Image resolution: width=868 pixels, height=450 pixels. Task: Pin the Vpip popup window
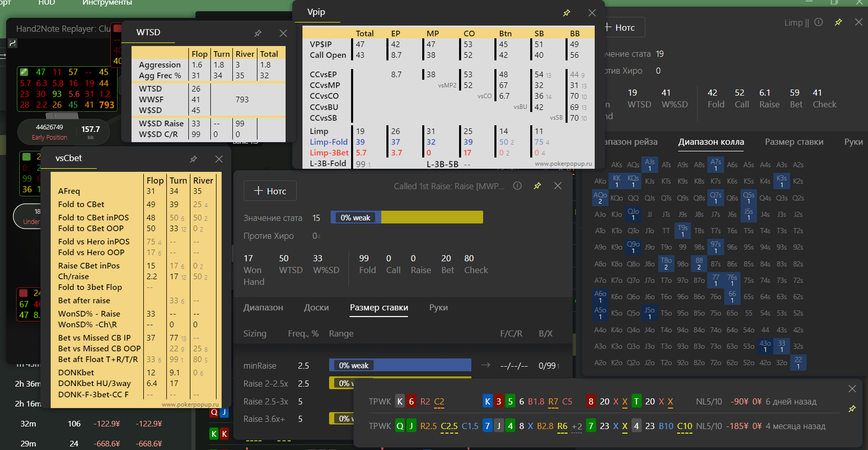coord(567,13)
